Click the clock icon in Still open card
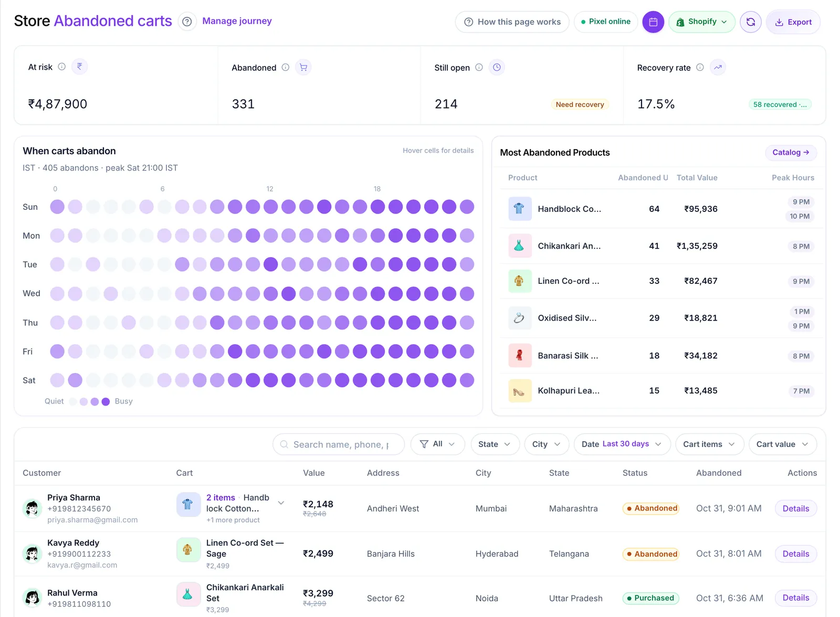Image resolution: width=840 pixels, height=617 pixels. pyautogui.click(x=497, y=67)
